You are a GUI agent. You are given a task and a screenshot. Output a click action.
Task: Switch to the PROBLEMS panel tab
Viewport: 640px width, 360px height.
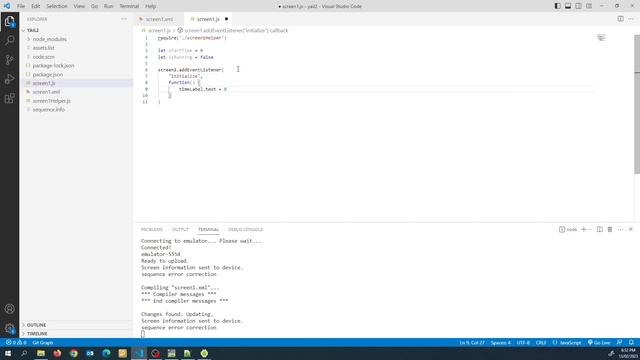tap(152, 229)
